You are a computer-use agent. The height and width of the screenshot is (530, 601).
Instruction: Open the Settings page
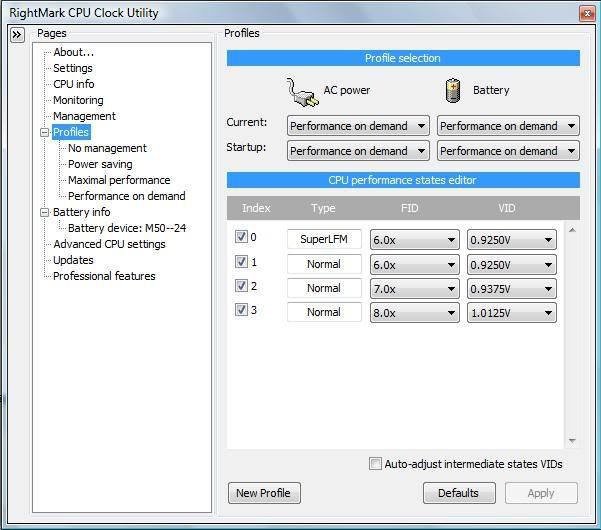pyautogui.click(x=73, y=68)
